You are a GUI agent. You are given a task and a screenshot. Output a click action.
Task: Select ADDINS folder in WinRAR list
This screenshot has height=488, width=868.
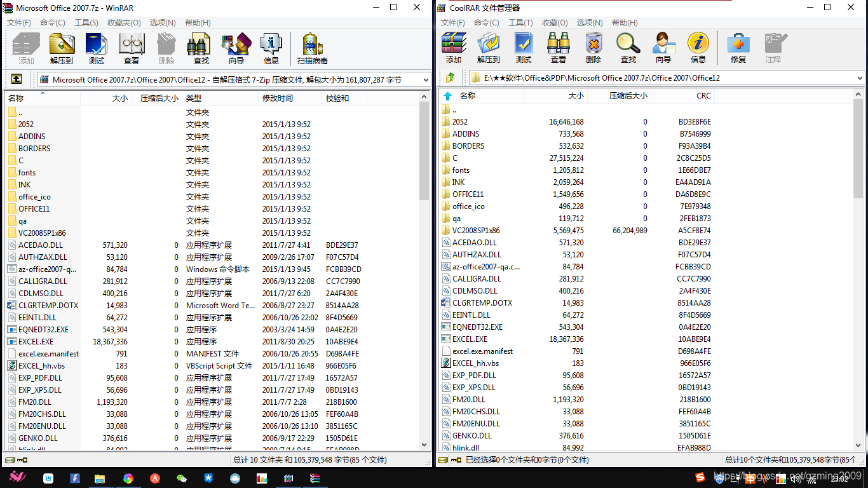32,137
